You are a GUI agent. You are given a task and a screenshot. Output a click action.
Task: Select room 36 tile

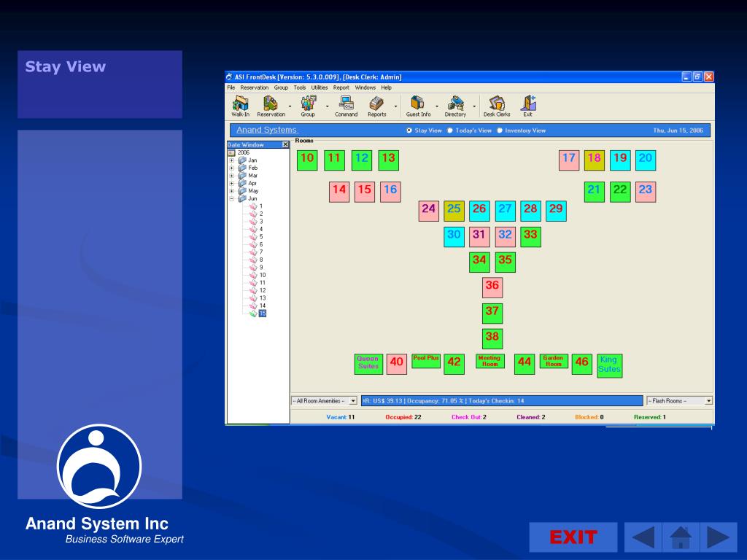pyautogui.click(x=492, y=287)
